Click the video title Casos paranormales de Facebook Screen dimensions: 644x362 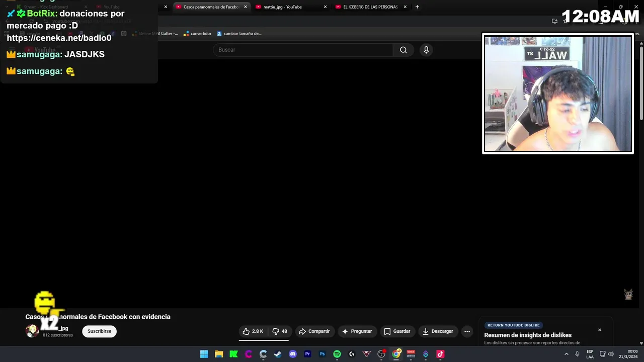point(98,317)
